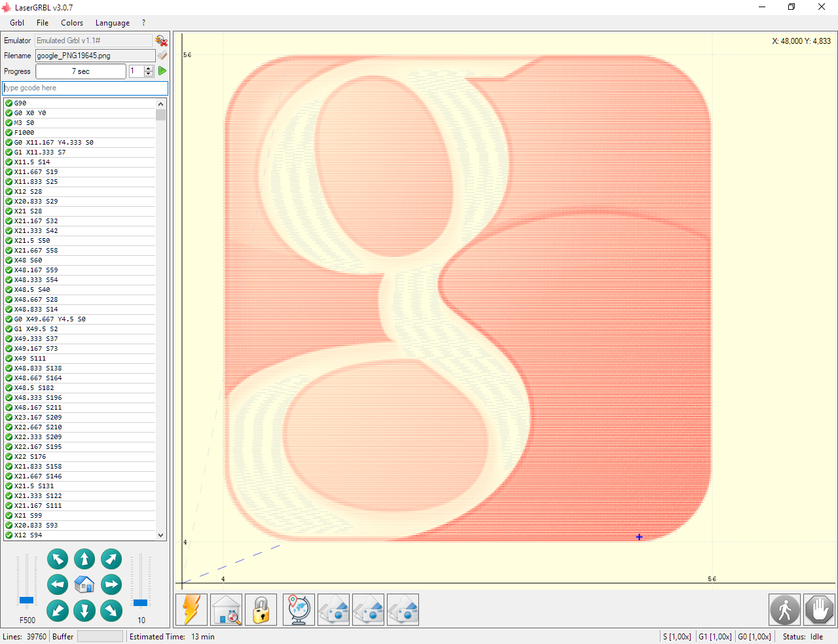Image resolution: width=838 pixels, height=644 pixels.
Task: Click the padlock unlock button
Action: [261, 609]
